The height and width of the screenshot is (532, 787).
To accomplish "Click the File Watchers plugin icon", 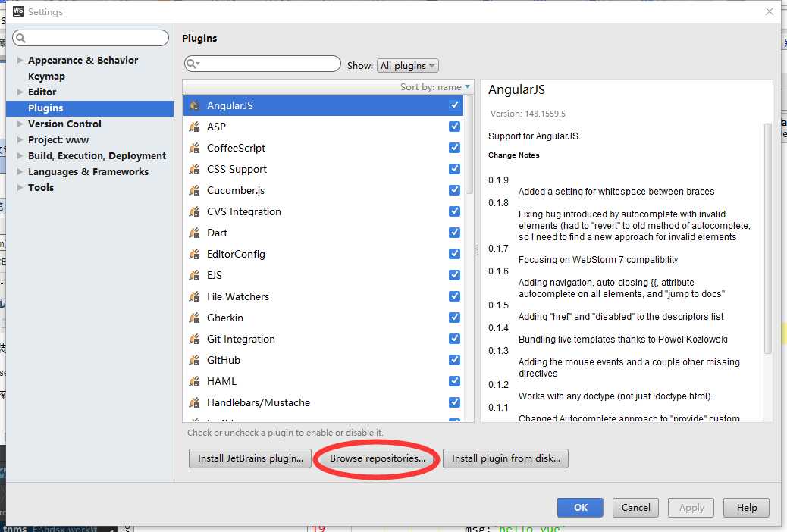I will point(194,296).
